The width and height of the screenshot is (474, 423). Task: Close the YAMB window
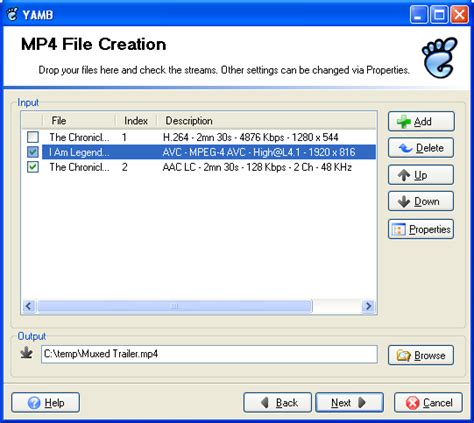tap(459, 15)
